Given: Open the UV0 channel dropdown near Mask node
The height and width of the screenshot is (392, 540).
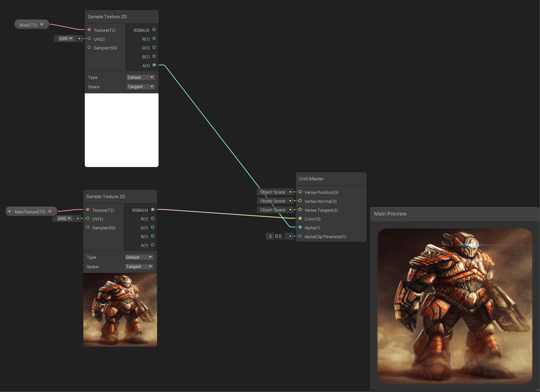Looking at the screenshot, I should coord(66,38).
